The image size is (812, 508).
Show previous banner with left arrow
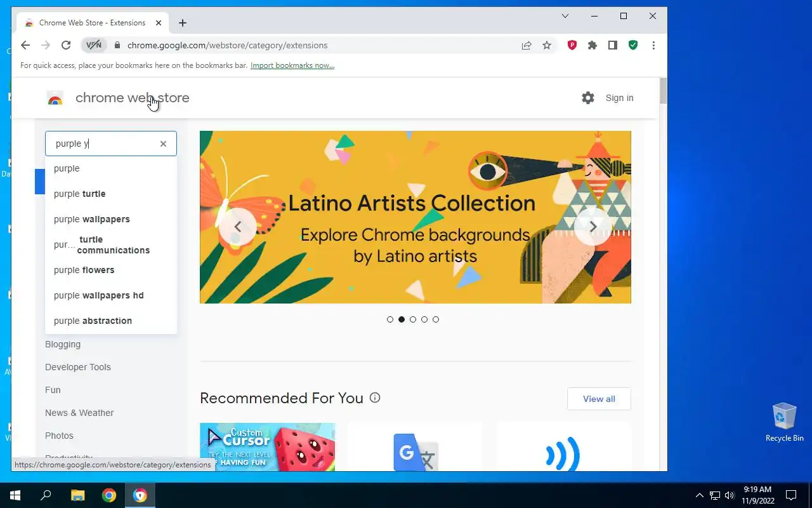point(238,227)
